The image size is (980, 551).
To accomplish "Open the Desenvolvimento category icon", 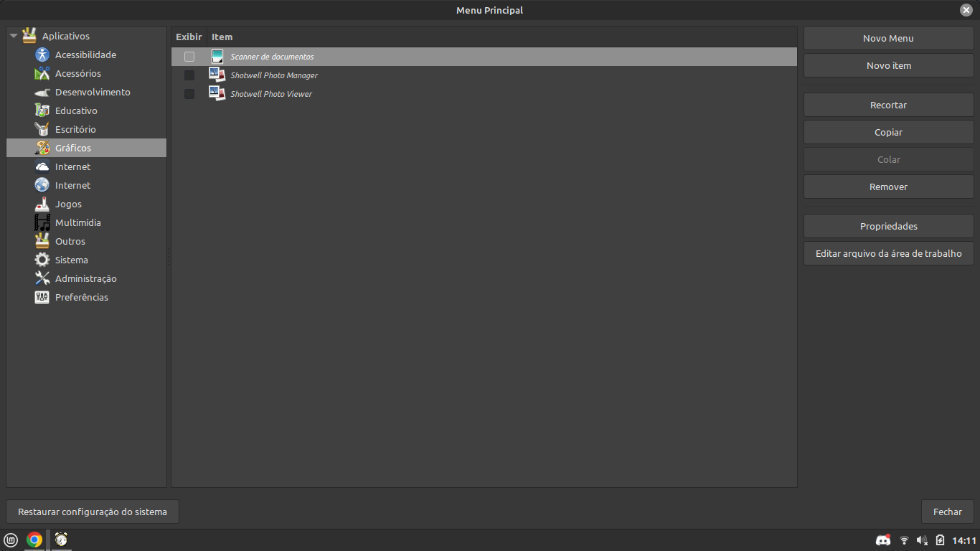I will 42,92.
